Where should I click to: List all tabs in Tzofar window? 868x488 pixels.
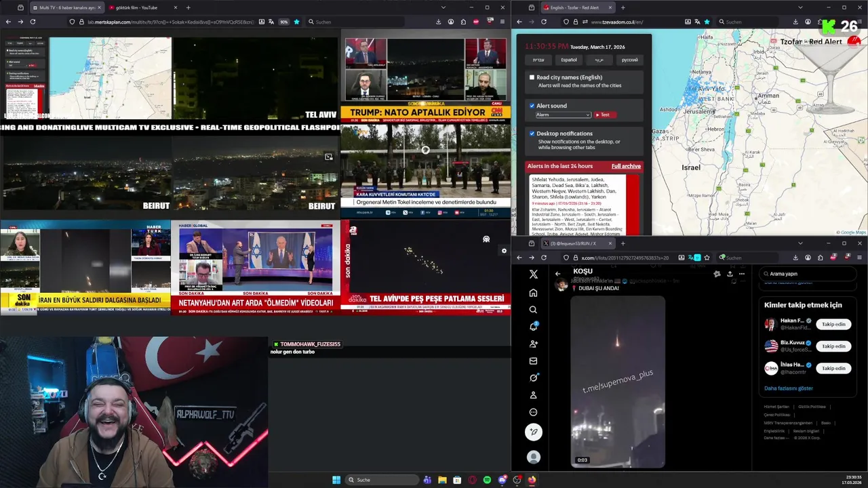coord(800,7)
